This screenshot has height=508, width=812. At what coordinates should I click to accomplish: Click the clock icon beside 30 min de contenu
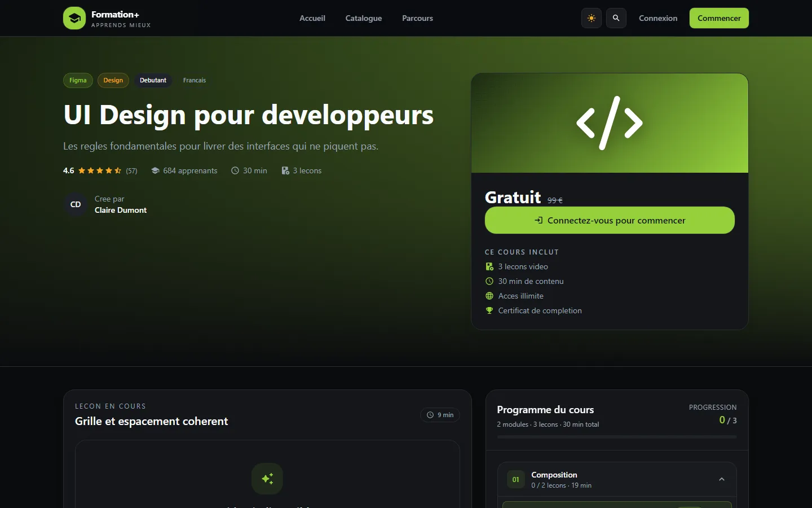489,281
